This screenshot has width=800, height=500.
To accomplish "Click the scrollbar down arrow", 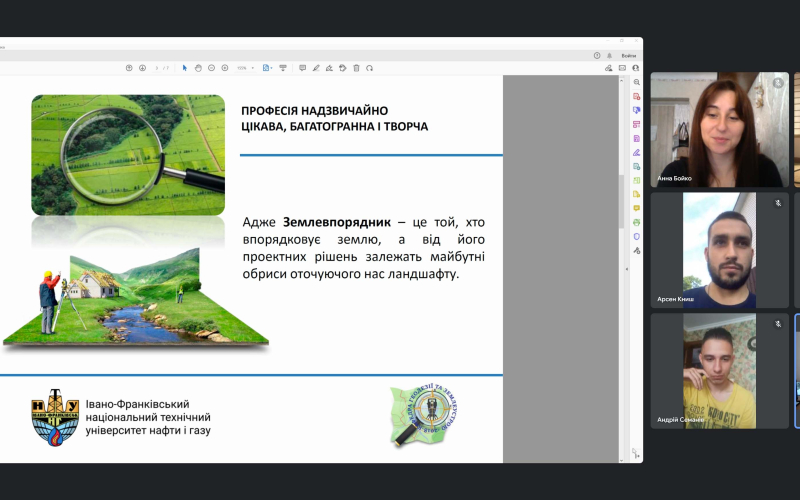I will (x=621, y=460).
